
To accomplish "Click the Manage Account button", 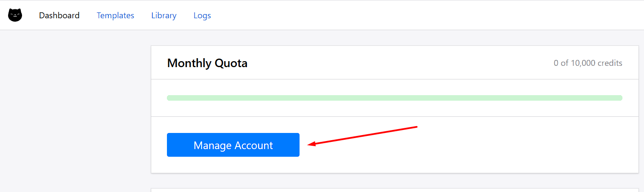I will pos(233,145).
